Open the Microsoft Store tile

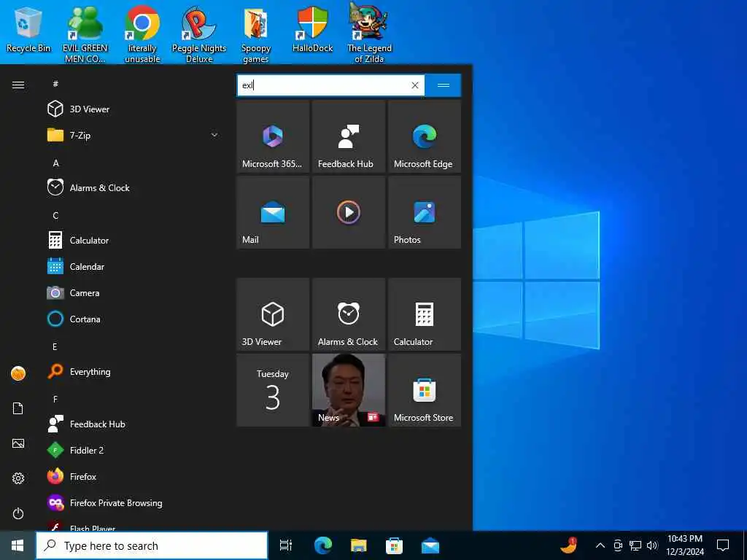(x=425, y=390)
